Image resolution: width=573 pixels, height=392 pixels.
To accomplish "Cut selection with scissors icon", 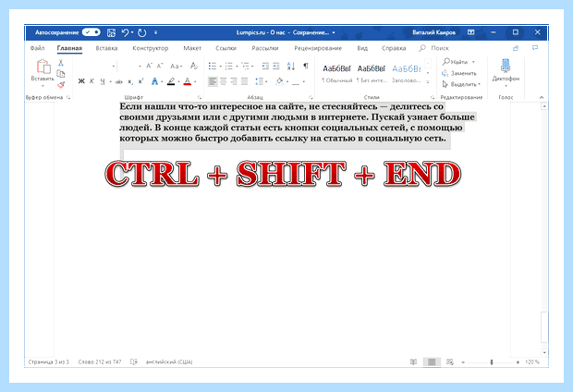I will pyautogui.click(x=61, y=63).
